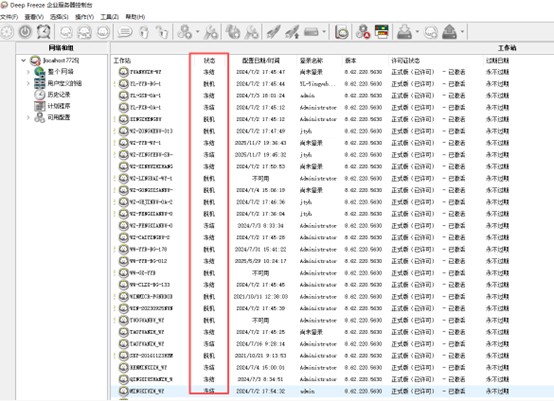Image resolution: width=554 pixels, height=401 pixels.
Task: Click workstation bear icon in 2024/7/16 9:28:14 row
Action: pyautogui.click(x=123, y=344)
